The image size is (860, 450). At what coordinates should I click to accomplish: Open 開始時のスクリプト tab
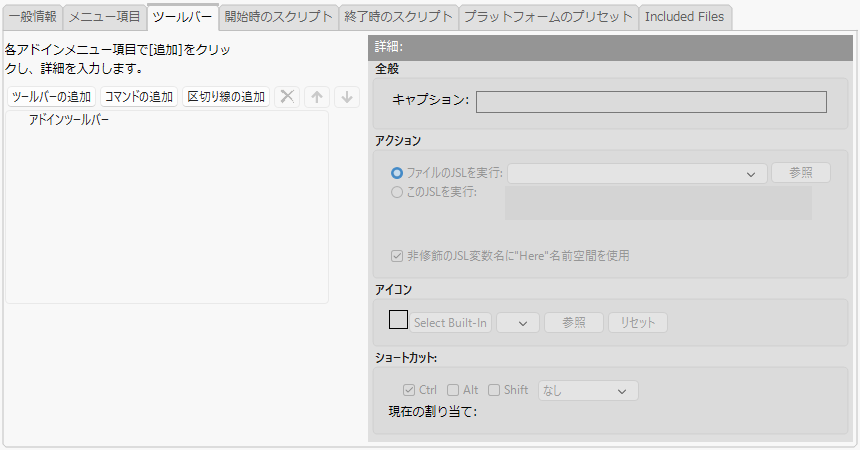(x=279, y=17)
